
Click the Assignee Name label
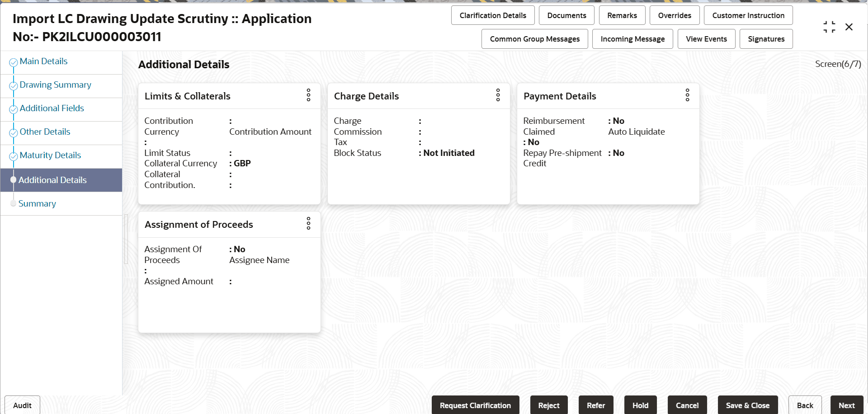point(259,260)
